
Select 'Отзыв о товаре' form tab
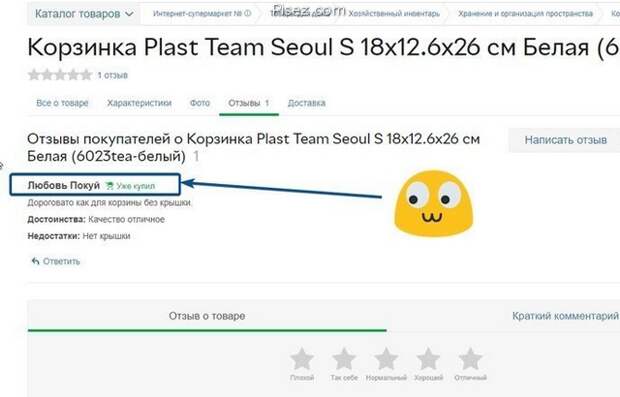click(x=207, y=316)
